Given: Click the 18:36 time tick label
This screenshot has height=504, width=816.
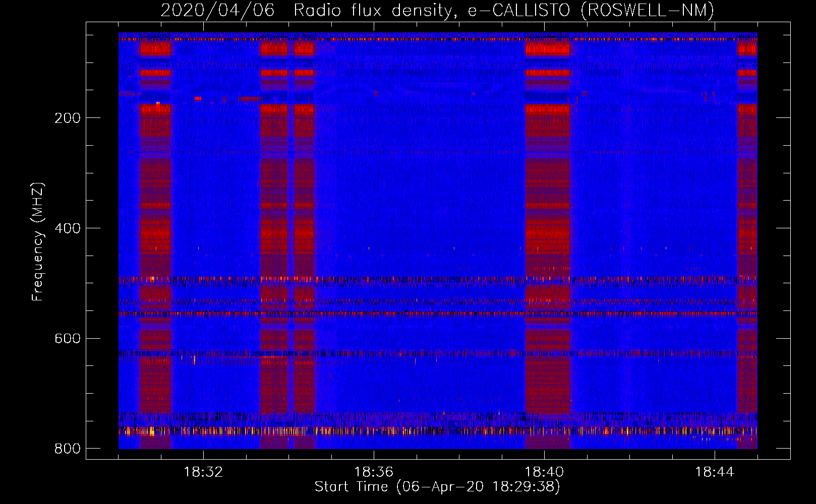Looking at the screenshot, I should (374, 472).
